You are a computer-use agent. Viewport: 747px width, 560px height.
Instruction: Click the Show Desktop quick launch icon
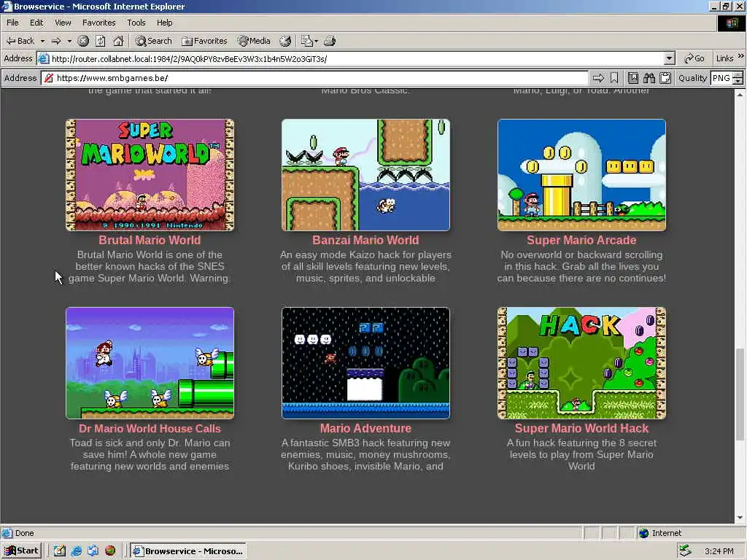pyautogui.click(x=93, y=551)
